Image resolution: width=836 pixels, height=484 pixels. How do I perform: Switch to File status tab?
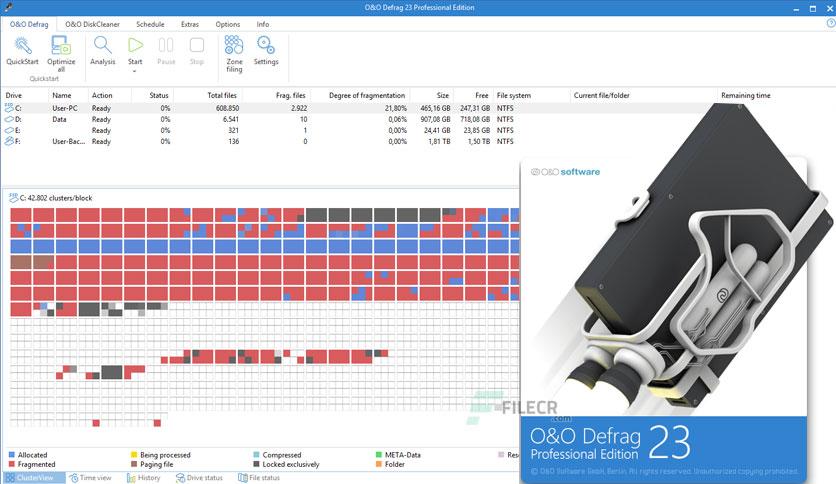pos(259,478)
